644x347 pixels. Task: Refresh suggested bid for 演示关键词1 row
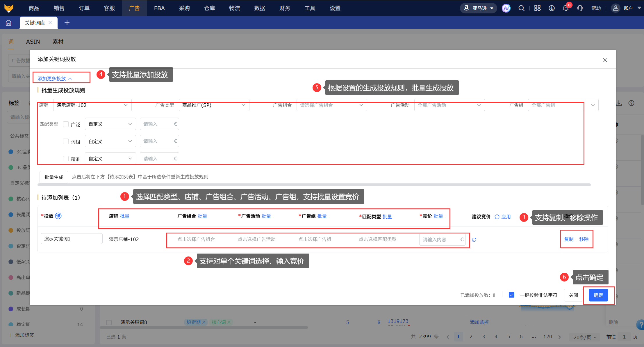click(x=474, y=240)
